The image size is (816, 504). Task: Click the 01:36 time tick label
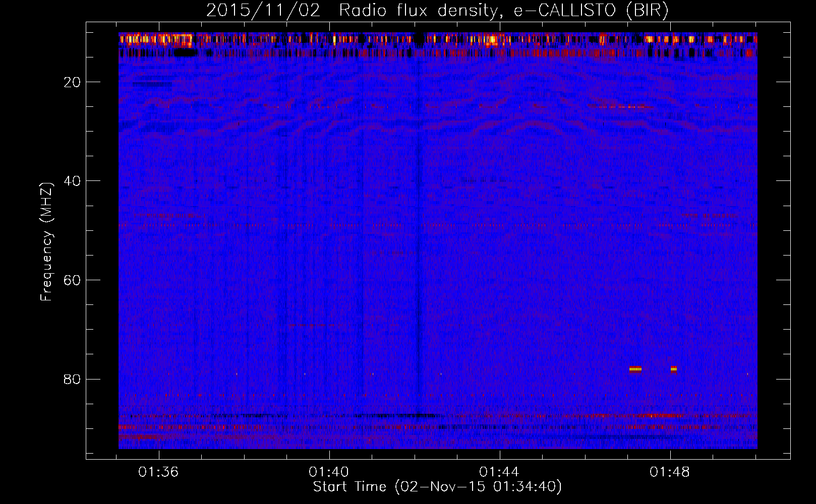[x=158, y=472]
